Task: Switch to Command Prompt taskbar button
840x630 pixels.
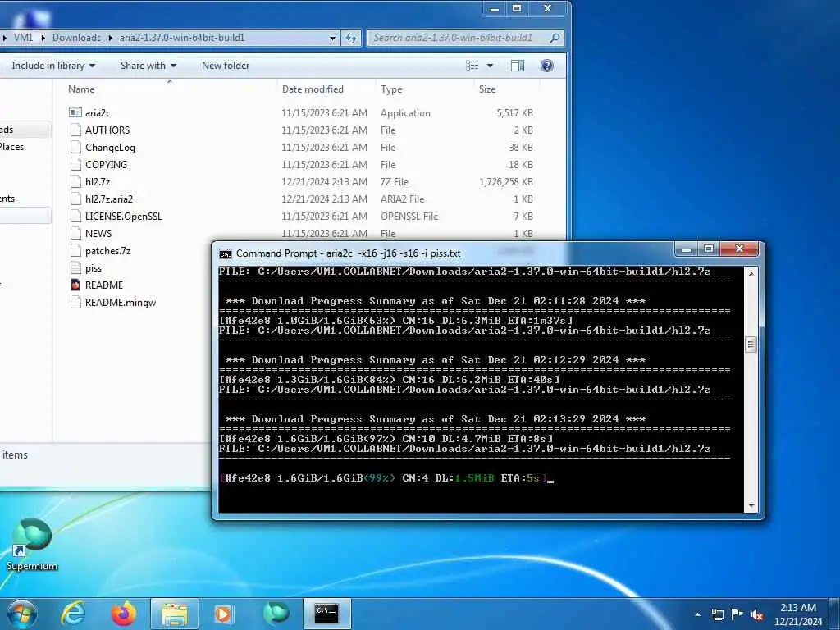Action: click(326, 614)
